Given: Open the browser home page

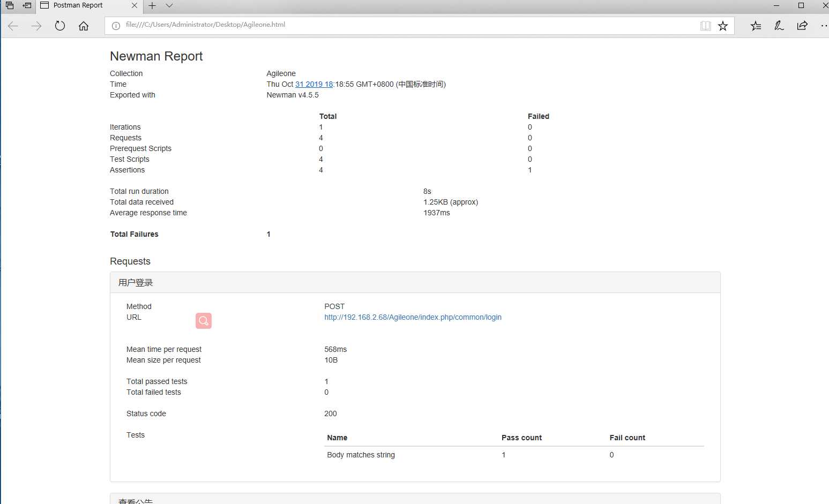Looking at the screenshot, I should point(84,26).
